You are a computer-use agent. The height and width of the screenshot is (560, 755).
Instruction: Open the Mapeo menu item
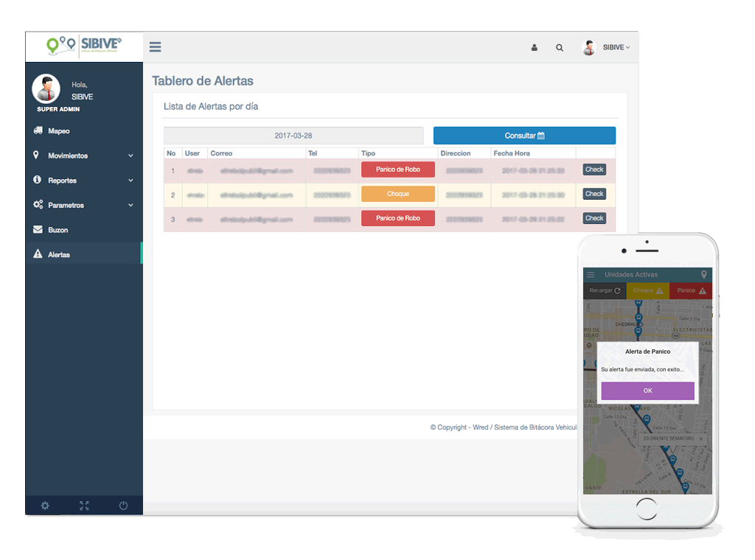coord(59,131)
